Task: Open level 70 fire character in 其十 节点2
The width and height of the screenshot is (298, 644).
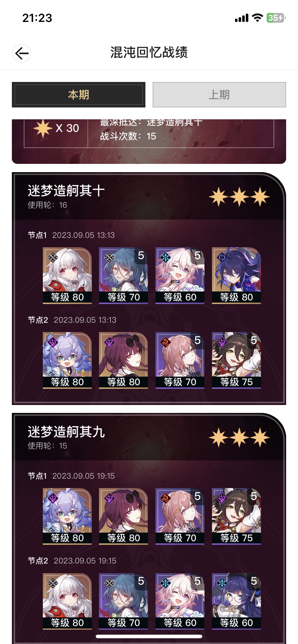Action: (180, 360)
